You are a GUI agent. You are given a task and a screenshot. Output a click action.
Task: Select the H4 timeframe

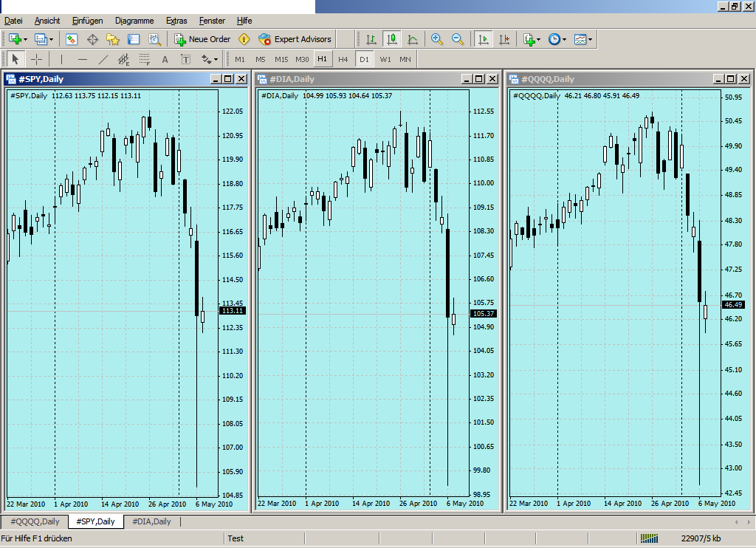[x=343, y=59]
